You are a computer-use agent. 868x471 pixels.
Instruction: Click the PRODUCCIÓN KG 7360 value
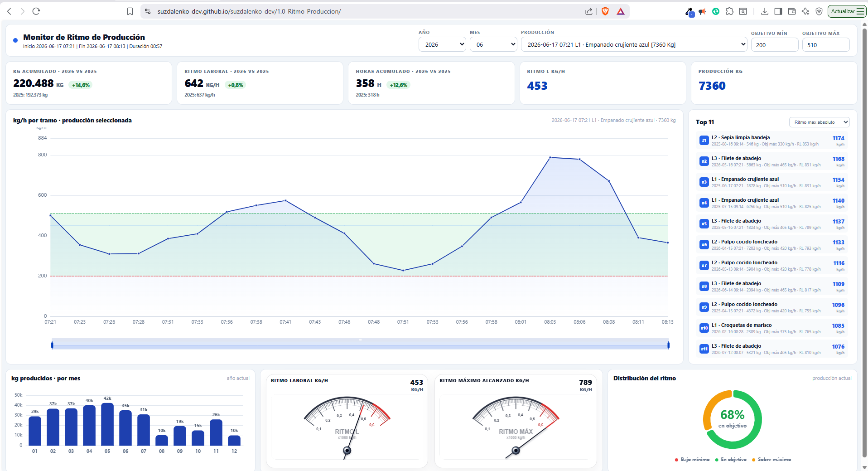(x=712, y=86)
